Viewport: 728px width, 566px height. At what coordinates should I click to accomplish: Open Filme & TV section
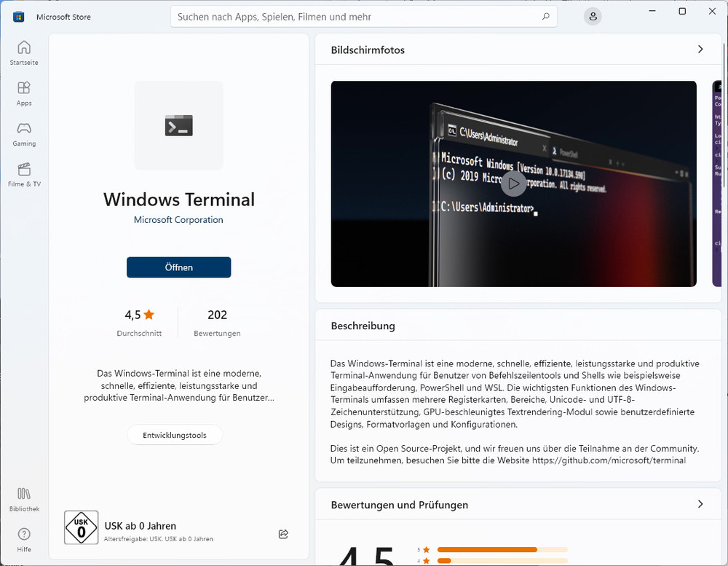coord(24,175)
